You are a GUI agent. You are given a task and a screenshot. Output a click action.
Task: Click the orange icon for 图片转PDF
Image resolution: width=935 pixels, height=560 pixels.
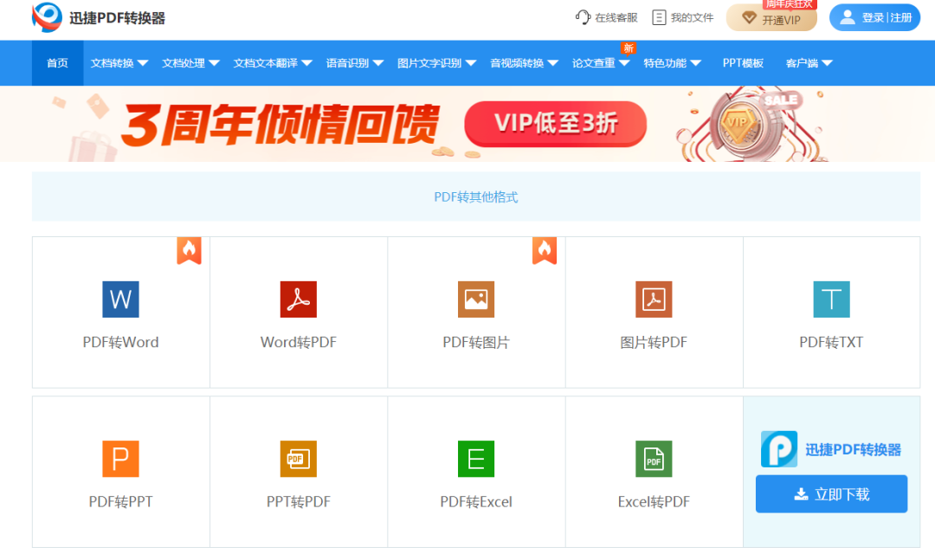654,299
